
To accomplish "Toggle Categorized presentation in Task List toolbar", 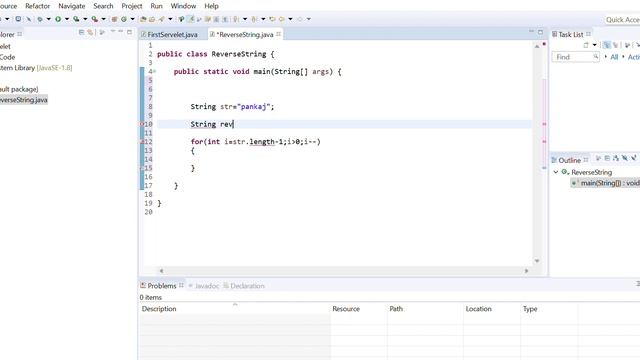I will point(607,45).
